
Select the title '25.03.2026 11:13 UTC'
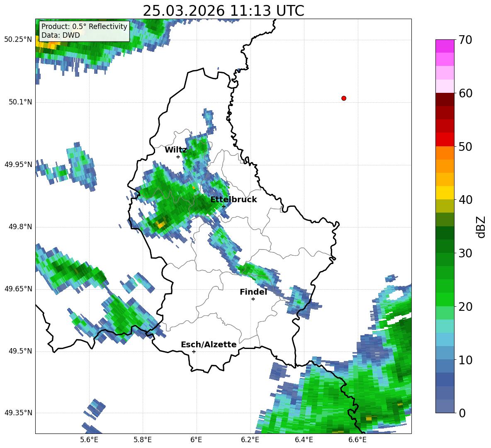click(x=223, y=11)
